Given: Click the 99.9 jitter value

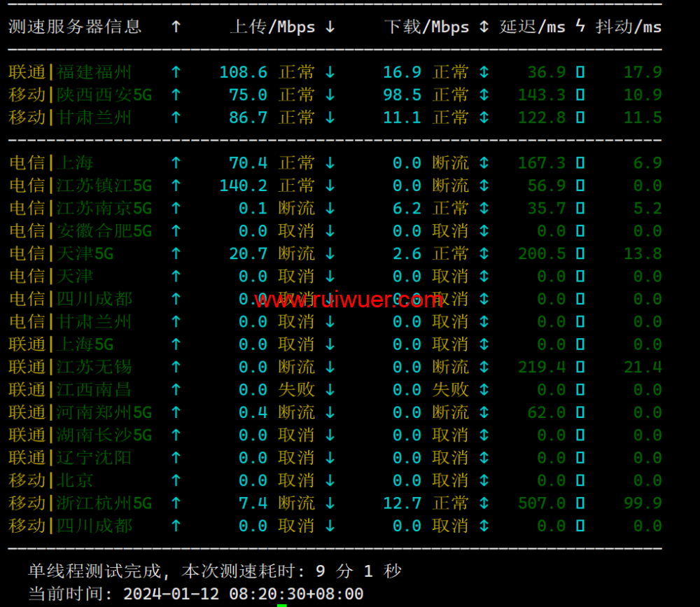Looking at the screenshot, I should click(x=643, y=503).
